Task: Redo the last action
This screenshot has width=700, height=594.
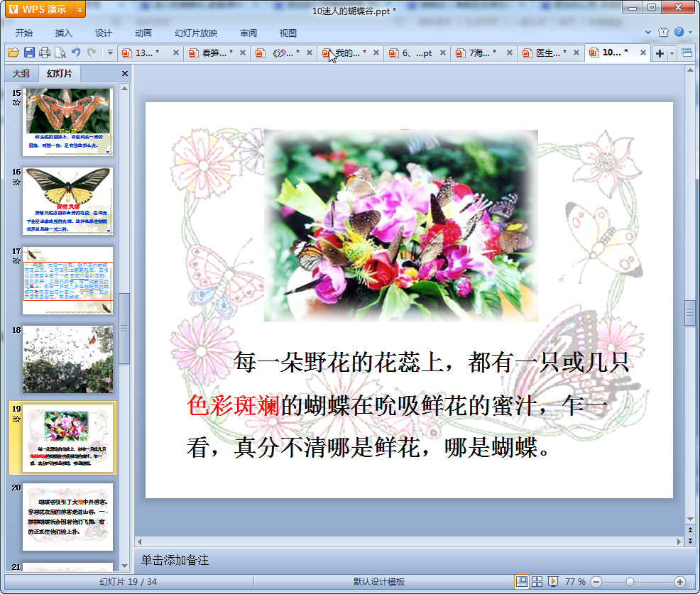Action: point(92,53)
